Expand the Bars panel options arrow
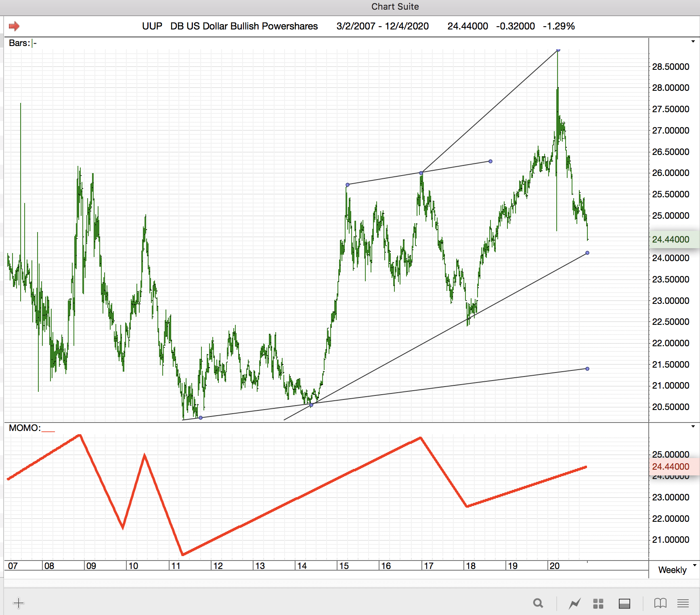This screenshot has width=700, height=615. [693, 42]
